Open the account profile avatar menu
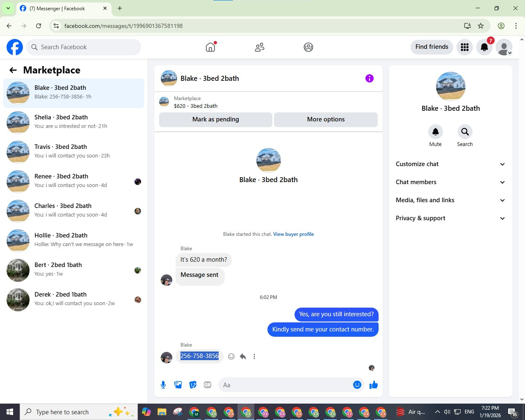The image size is (525, 420). [504, 47]
